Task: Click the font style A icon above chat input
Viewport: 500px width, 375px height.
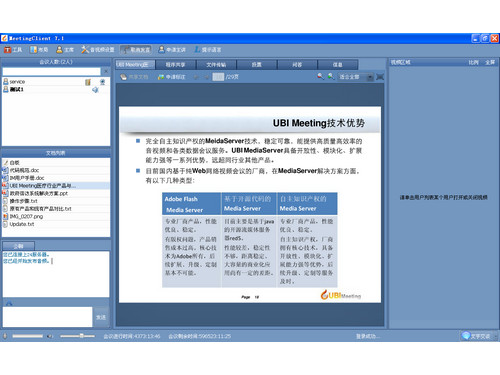Action: click(x=9, y=303)
